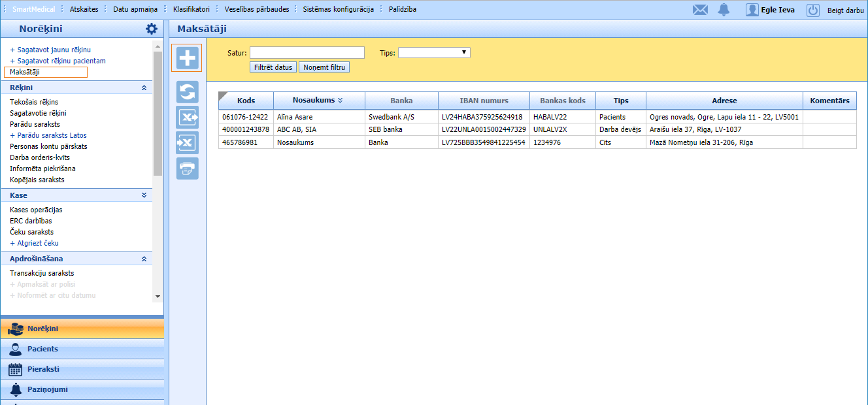Viewport: 868px width, 405px height.
Task: Open the Klasifikatori menu
Action: [191, 9]
